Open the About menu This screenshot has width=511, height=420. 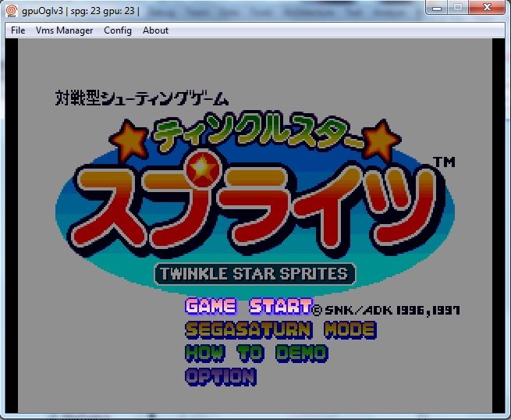point(155,30)
